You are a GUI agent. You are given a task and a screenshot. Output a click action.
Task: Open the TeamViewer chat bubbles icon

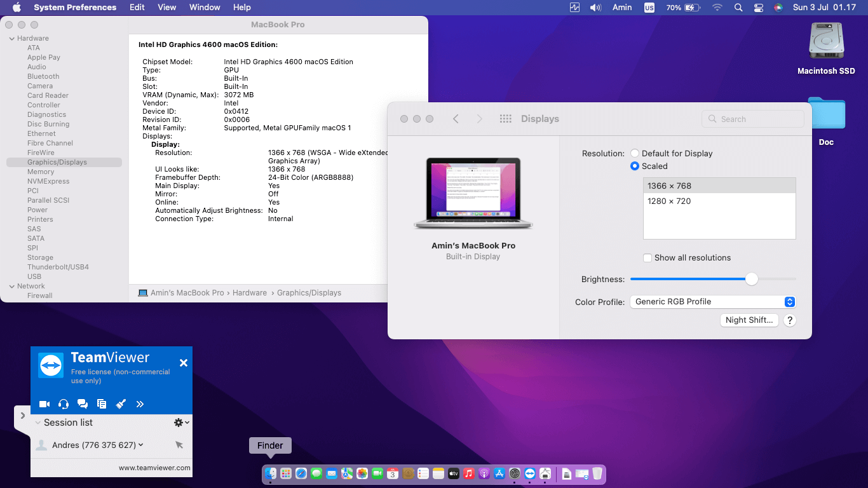(83, 404)
